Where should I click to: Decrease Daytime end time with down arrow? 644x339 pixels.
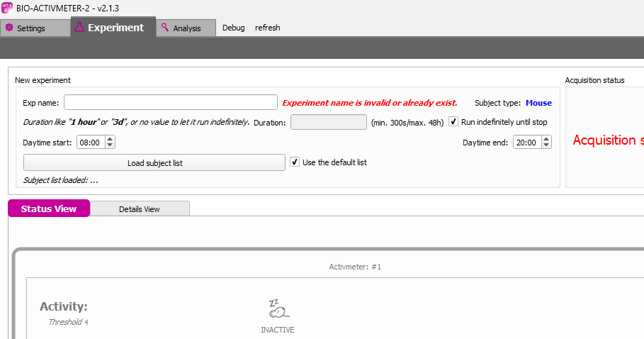pos(546,146)
